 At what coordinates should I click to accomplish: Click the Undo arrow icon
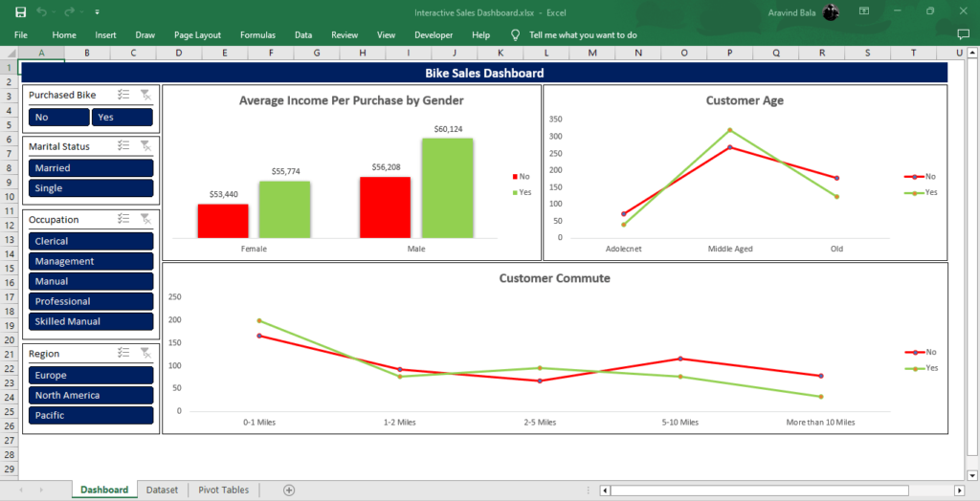(x=41, y=11)
